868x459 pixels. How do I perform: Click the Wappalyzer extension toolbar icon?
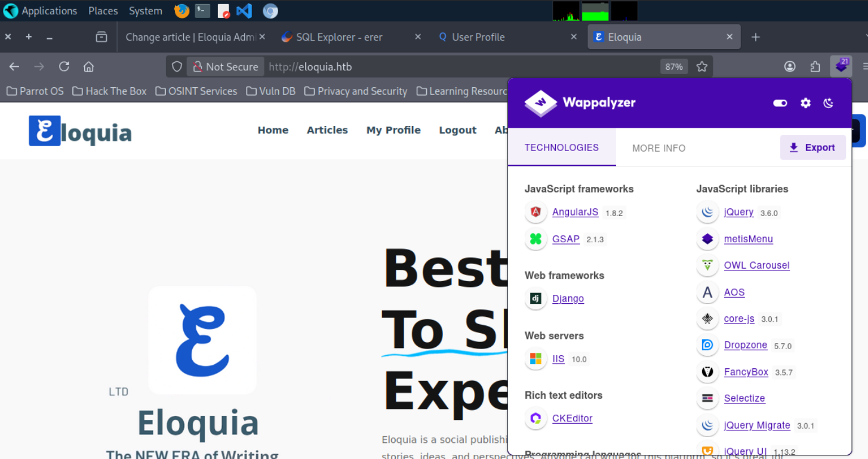(x=841, y=66)
